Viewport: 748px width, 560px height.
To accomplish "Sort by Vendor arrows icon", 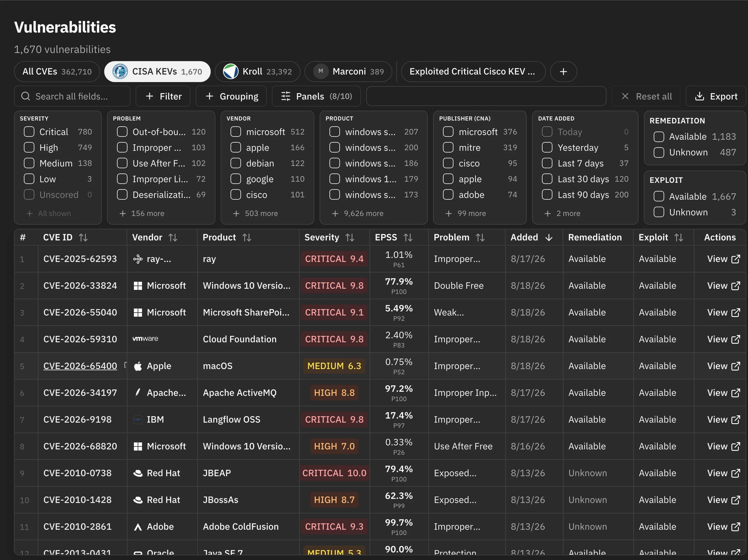I will pyautogui.click(x=173, y=238).
